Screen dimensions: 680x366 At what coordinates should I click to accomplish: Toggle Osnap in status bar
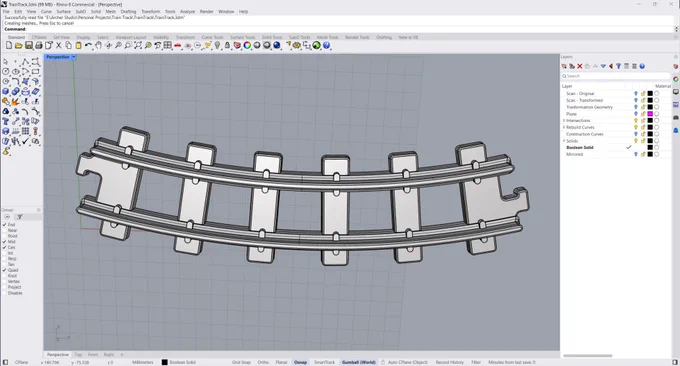300,362
